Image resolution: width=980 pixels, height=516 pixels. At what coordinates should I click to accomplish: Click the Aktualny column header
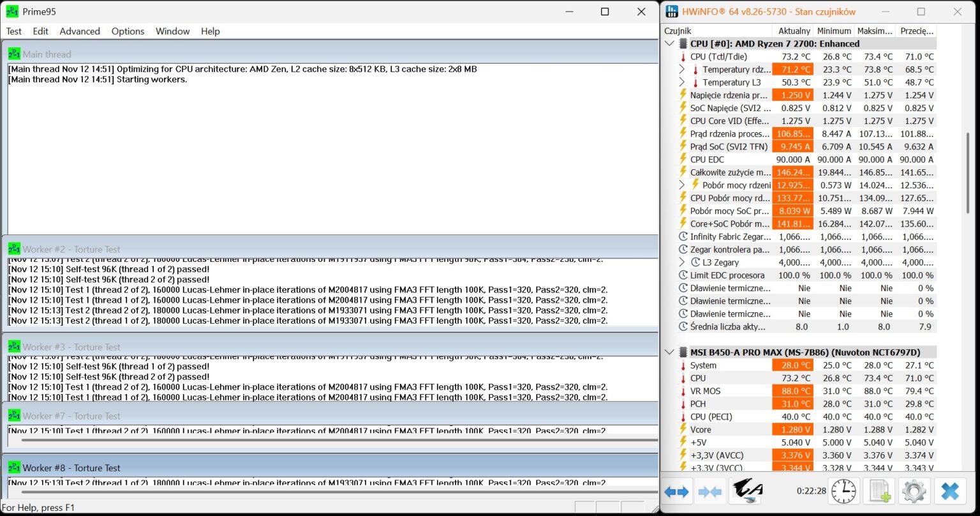(x=793, y=31)
